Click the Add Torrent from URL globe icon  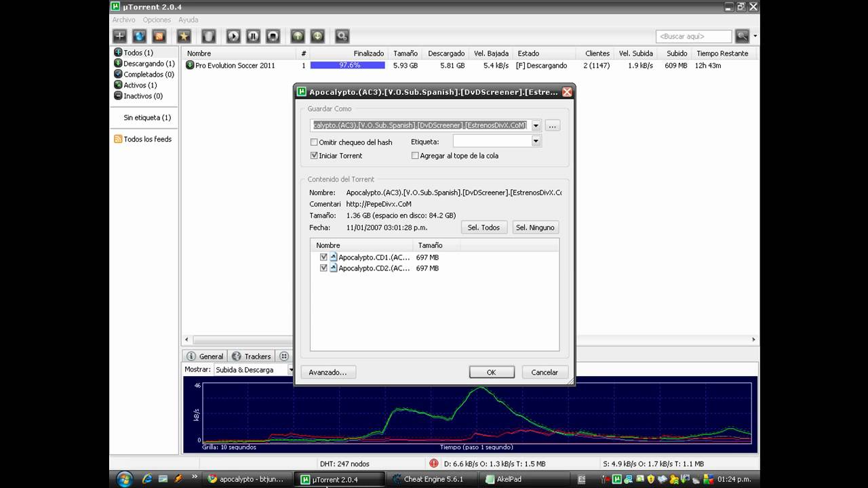[x=139, y=36]
